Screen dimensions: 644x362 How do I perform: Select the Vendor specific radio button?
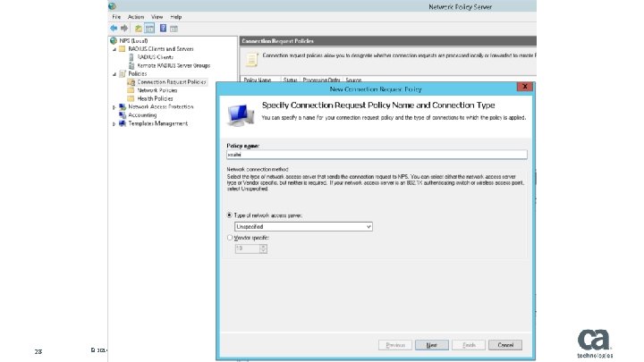230,238
